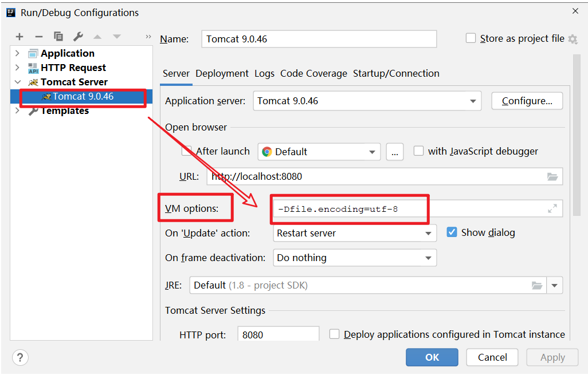The height and width of the screenshot is (375, 588).
Task: Click the Remove Configuration minus icon
Action: [39, 37]
